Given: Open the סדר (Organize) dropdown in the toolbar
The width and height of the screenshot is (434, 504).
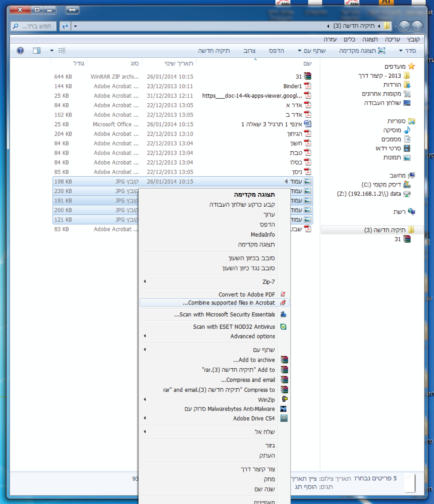Looking at the screenshot, I should [x=407, y=51].
